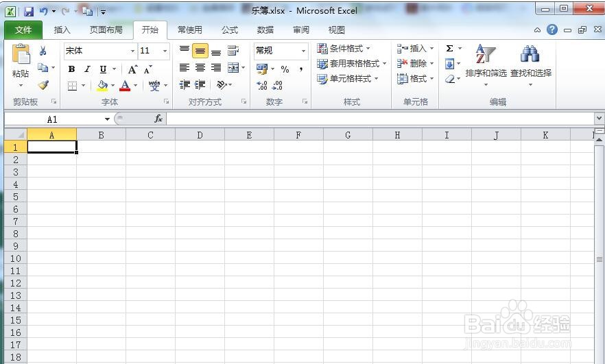Click the Cut scissors icon
Image resolution: width=605 pixels, height=364 pixels.
[x=43, y=51]
